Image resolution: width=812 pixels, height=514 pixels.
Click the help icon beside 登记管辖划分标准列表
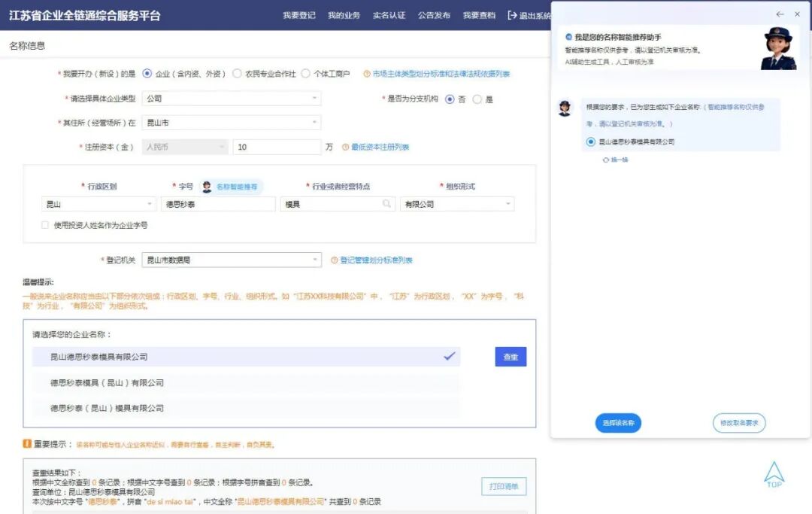335,260
